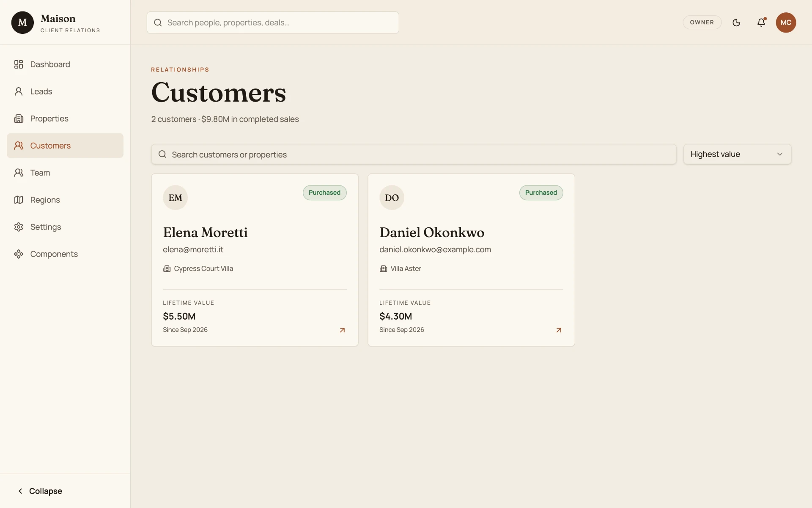Open the Highest value sort dropdown
Viewport: 812px width, 508px height.
coord(737,155)
